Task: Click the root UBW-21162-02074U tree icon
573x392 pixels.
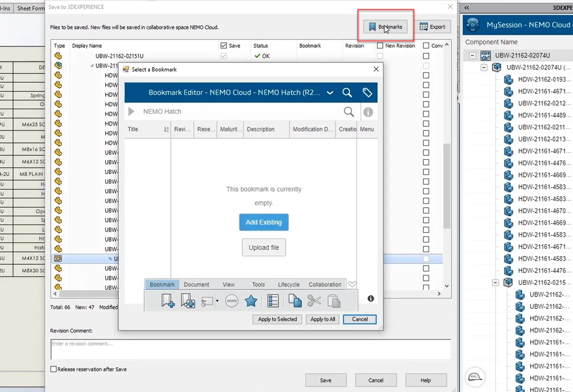Action: coord(486,55)
